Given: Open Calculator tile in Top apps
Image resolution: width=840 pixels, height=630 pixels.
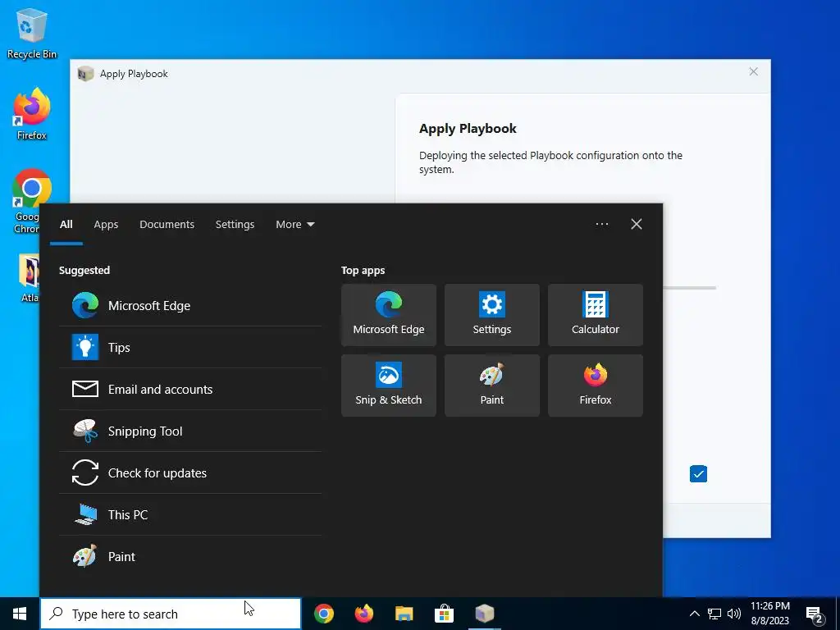Looking at the screenshot, I should pos(596,315).
